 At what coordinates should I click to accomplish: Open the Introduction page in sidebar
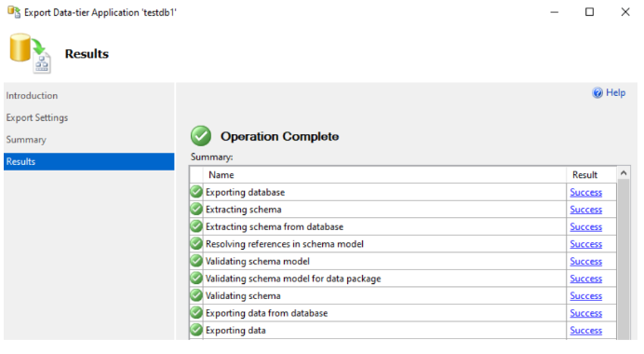(x=32, y=95)
